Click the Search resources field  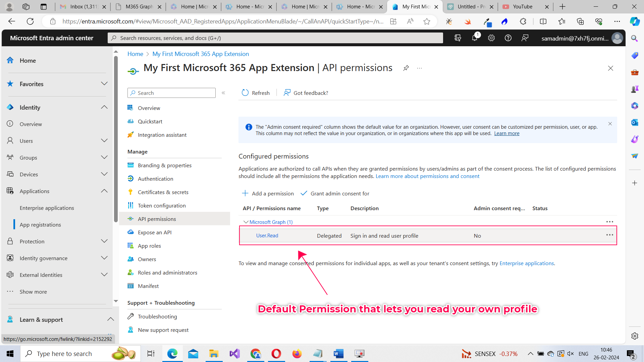pos(275,38)
